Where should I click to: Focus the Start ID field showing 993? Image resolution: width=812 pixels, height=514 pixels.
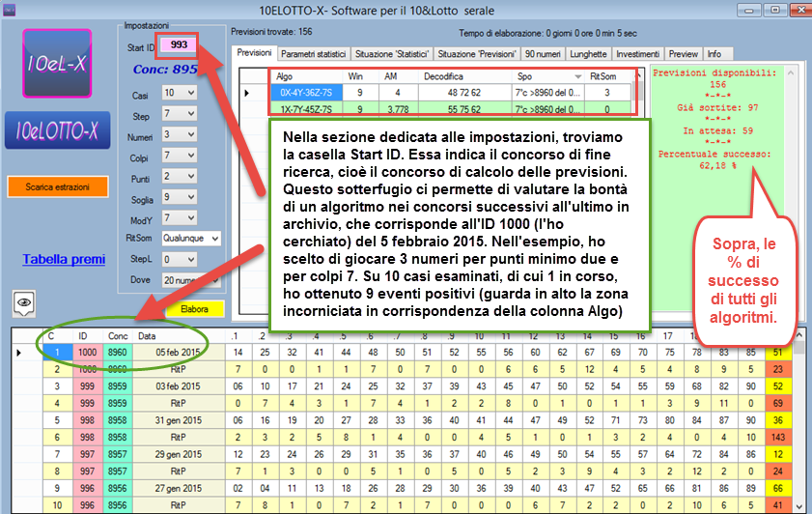pyautogui.click(x=179, y=45)
